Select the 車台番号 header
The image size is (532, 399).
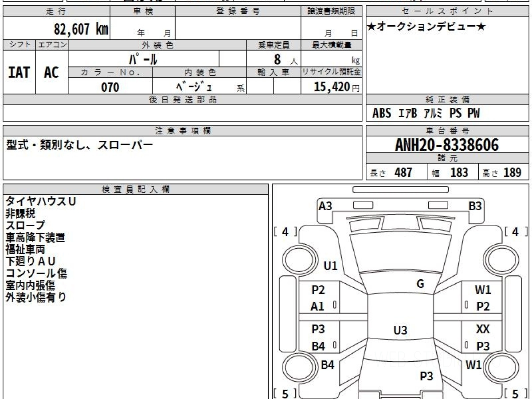tap(447, 131)
